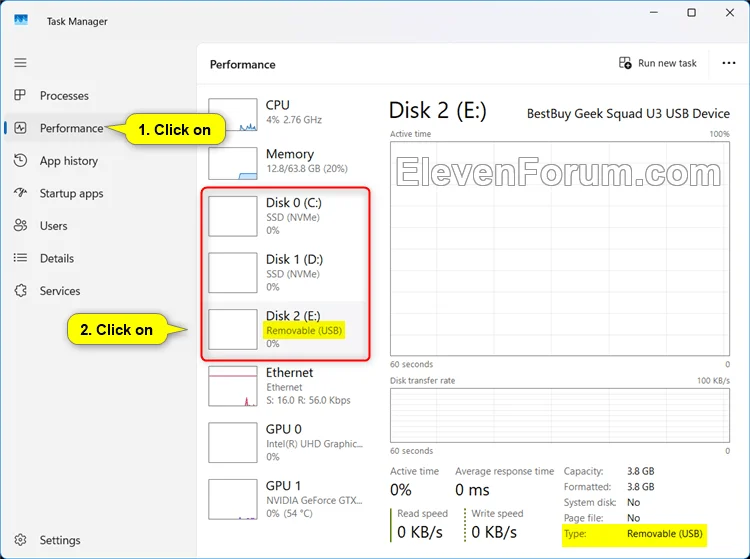Click the Run new task icon

tap(625, 63)
